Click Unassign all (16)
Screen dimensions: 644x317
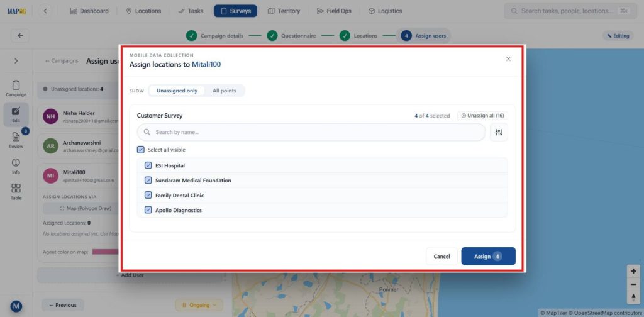coord(482,116)
